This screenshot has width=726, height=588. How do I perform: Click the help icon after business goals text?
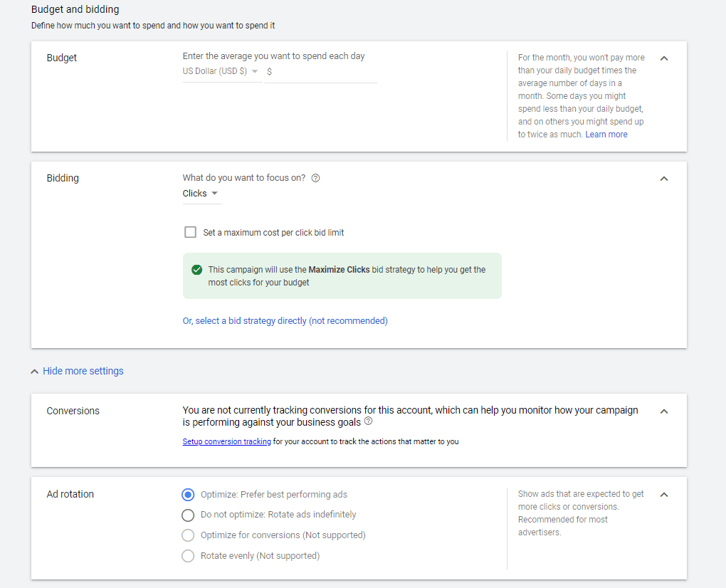point(368,421)
